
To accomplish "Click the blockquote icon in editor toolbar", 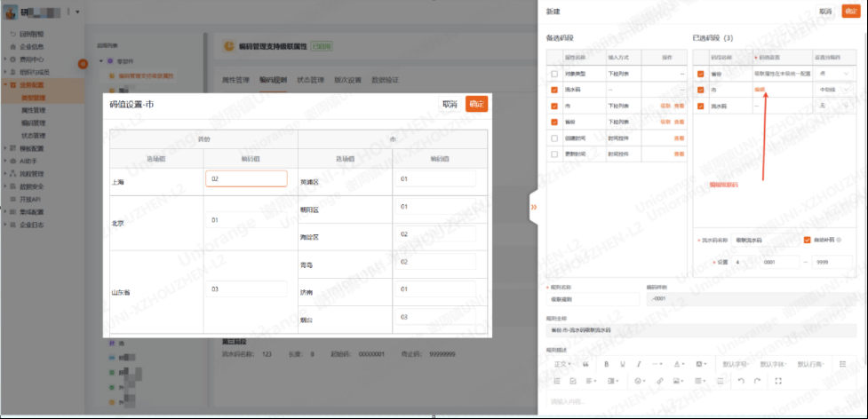I will tap(585, 364).
